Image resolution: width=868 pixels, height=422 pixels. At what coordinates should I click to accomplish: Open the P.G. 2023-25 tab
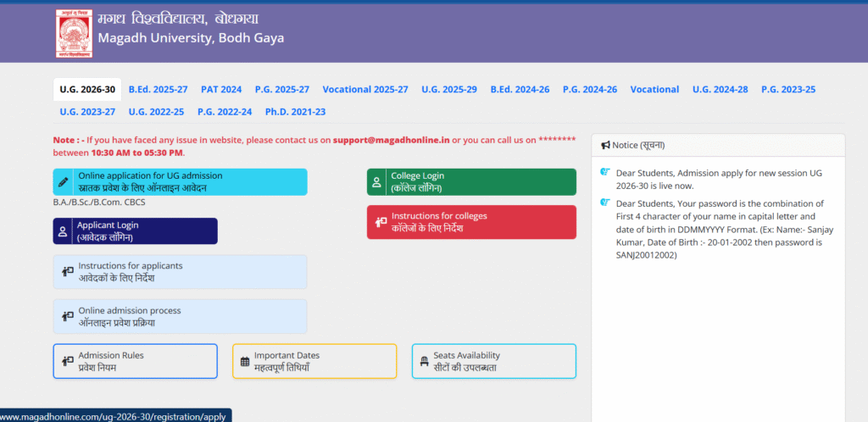tap(788, 89)
